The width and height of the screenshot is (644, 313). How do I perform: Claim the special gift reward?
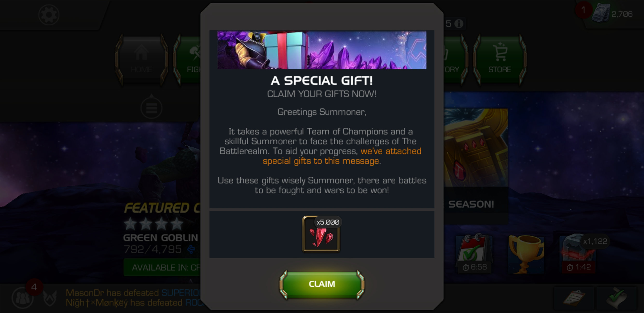click(x=322, y=284)
